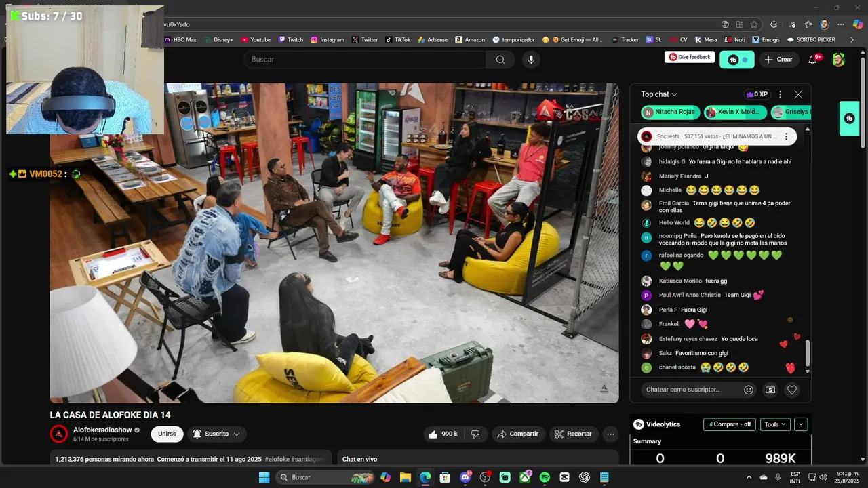Click the #alofoke hashtag in description
The width and height of the screenshot is (868, 488).
277,459
